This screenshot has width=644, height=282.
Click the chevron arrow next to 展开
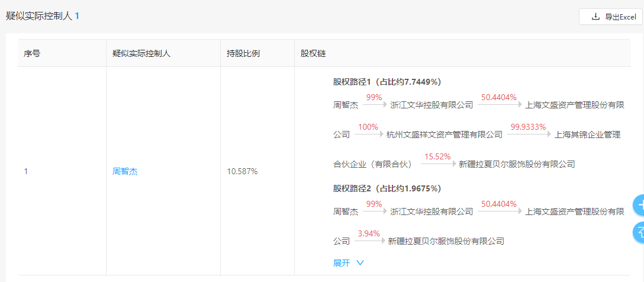coord(360,262)
